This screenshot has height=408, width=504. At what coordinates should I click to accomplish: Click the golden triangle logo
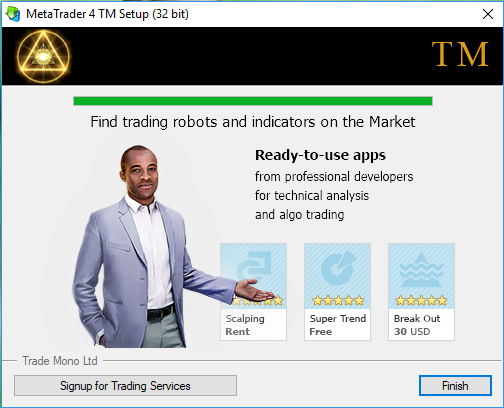tap(43, 56)
